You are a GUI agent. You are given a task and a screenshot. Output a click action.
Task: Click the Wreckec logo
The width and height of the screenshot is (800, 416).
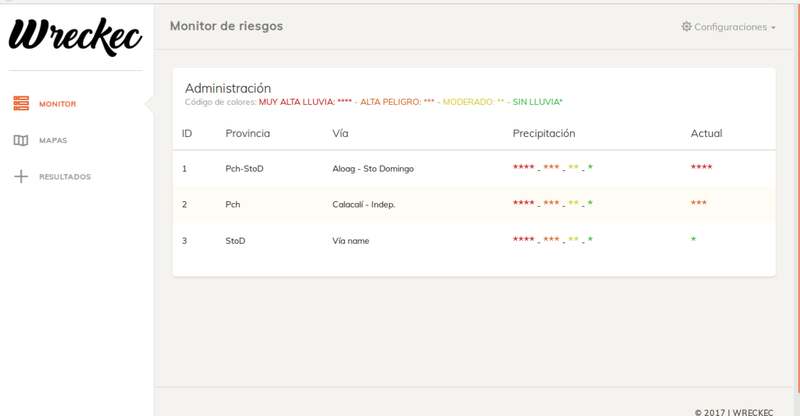[x=75, y=35]
